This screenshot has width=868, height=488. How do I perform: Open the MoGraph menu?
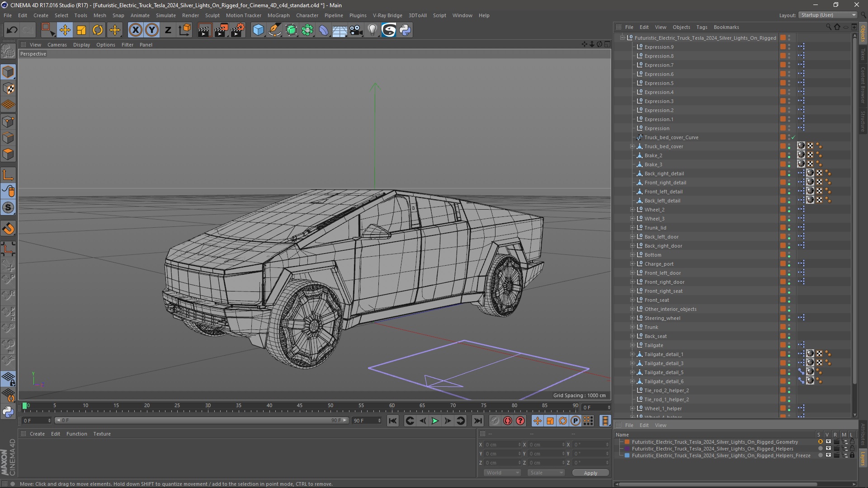pyautogui.click(x=278, y=15)
